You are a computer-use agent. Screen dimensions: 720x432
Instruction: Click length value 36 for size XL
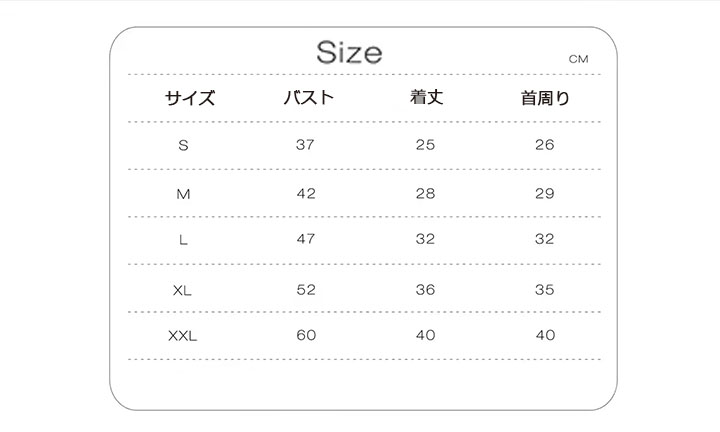click(x=426, y=290)
